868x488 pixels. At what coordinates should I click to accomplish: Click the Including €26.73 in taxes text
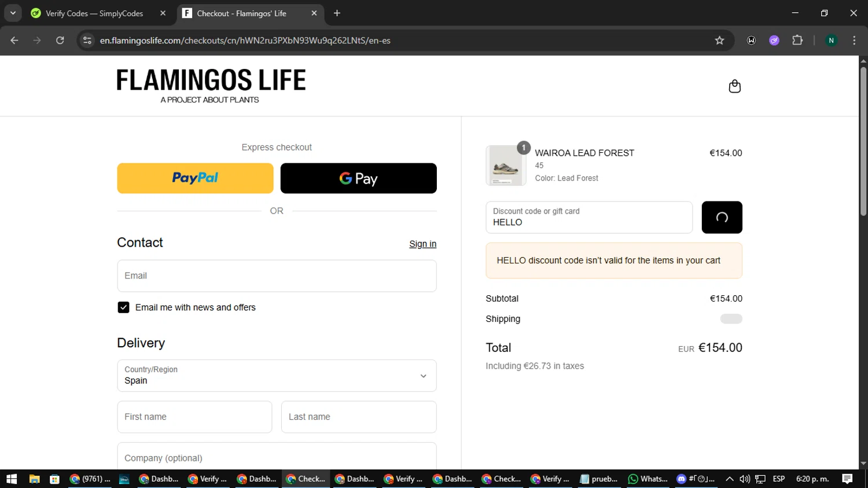pos(535,366)
